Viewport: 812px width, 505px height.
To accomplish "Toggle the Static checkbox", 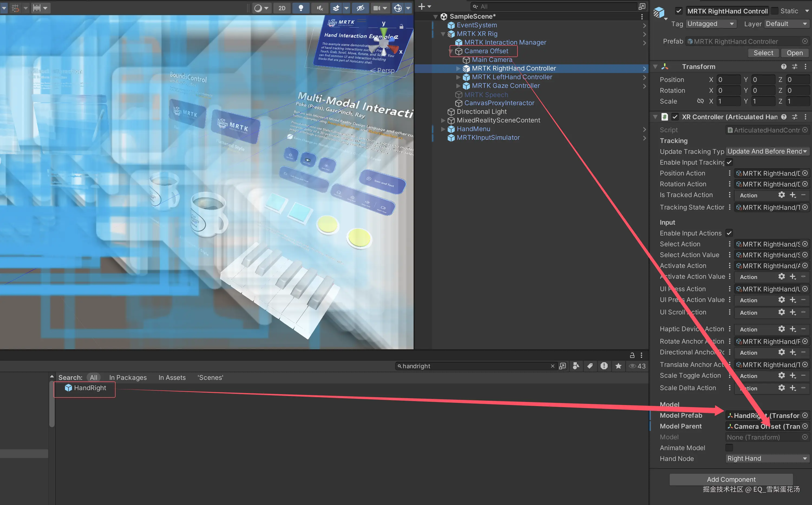I will coord(775,11).
